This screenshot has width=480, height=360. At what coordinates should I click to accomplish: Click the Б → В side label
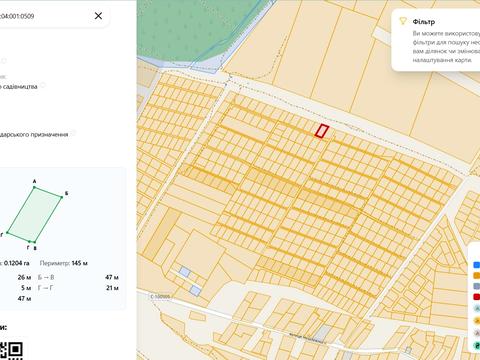(x=46, y=277)
